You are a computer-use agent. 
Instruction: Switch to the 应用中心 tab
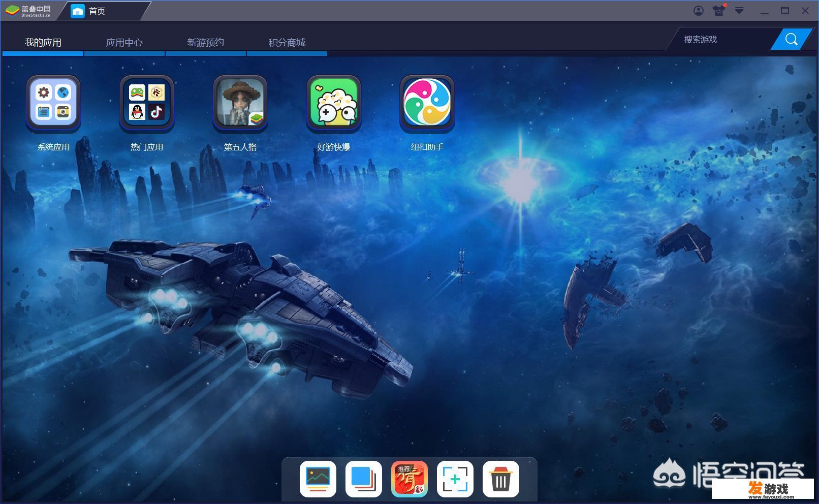tap(124, 43)
